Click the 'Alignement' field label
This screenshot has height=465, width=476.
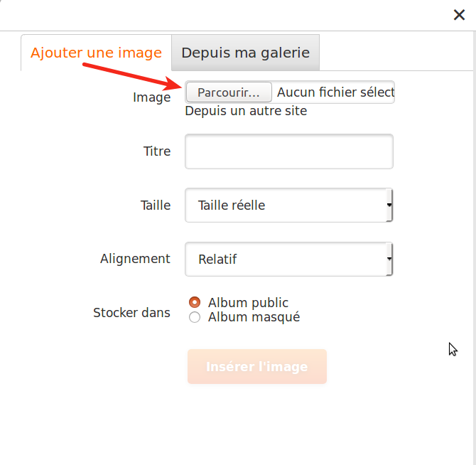(x=135, y=259)
